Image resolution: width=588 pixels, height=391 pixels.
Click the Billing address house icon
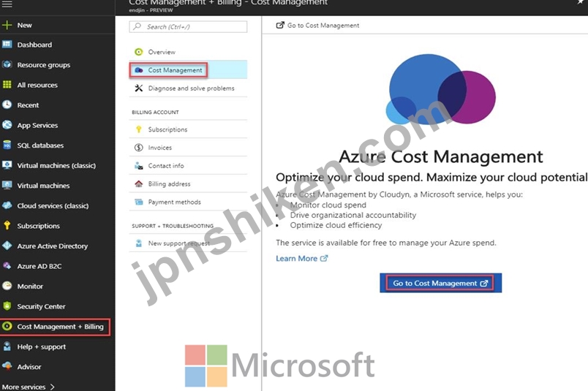(x=139, y=183)
